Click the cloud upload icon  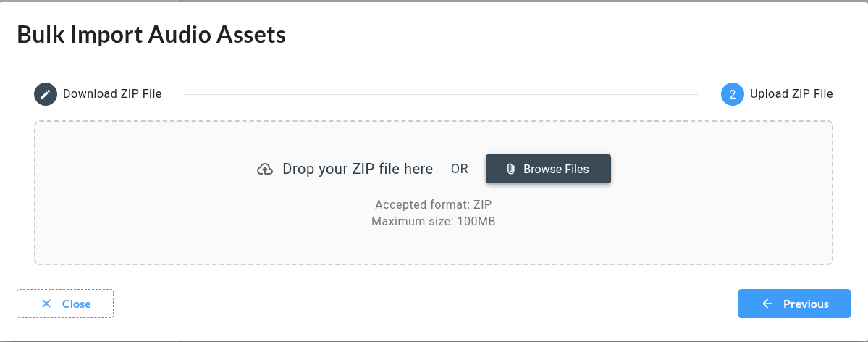(x=265, y=170)
